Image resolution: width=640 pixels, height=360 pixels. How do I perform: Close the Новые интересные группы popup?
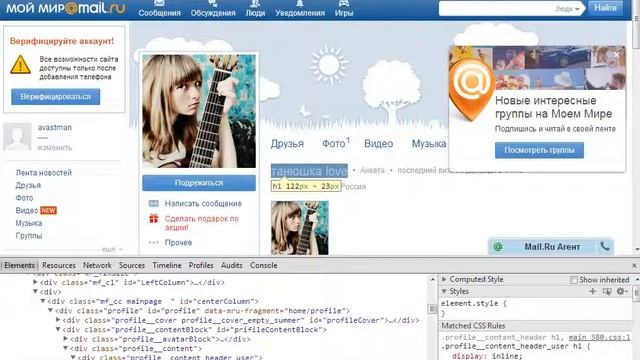coord(617,54)
